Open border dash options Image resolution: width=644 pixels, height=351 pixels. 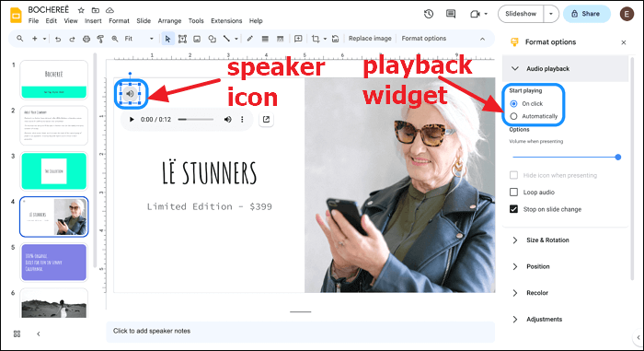tap(280, 39)
